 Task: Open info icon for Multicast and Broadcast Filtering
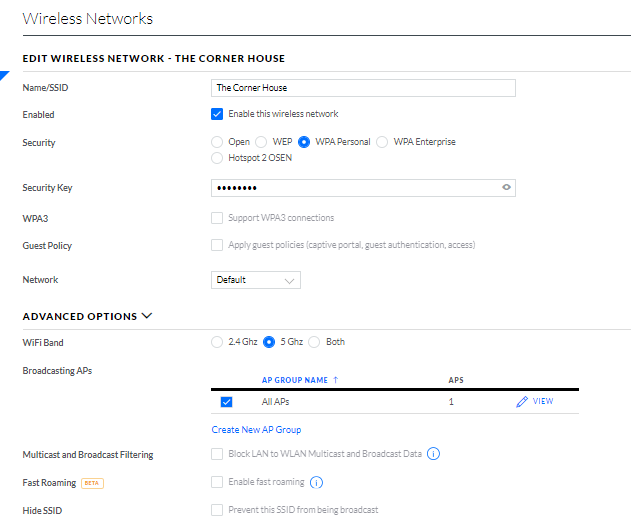pos(434,454)
